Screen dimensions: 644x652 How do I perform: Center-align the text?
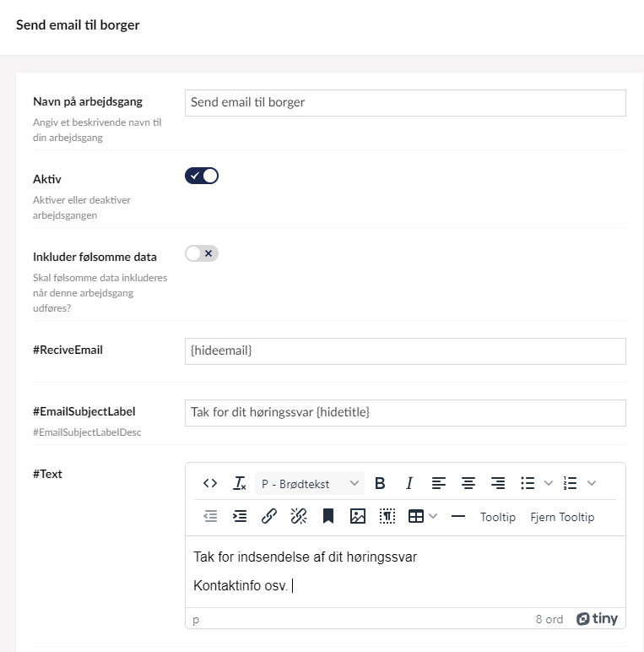[468, 483]
